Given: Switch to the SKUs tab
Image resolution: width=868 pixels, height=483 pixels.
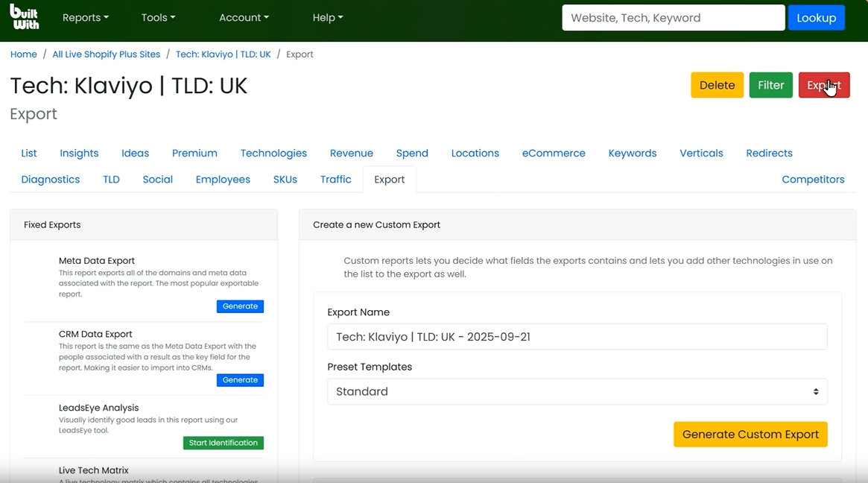Looking at the screenshot, I should click(285, 180).
